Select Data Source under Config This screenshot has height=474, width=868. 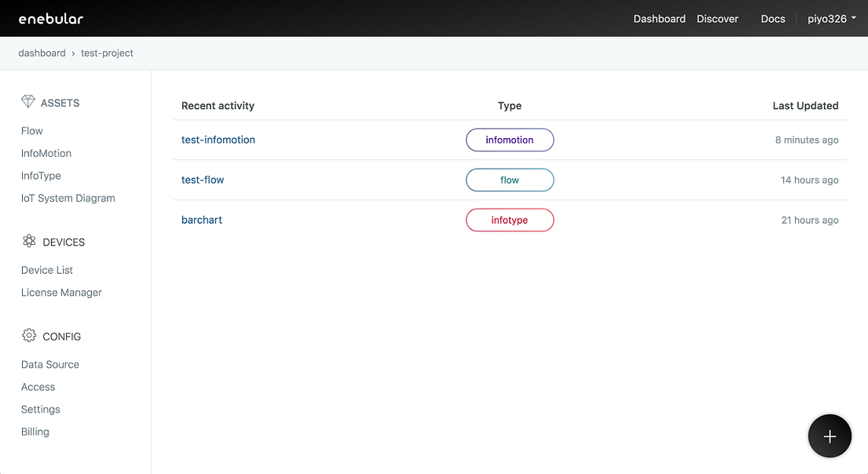point(50,364)
